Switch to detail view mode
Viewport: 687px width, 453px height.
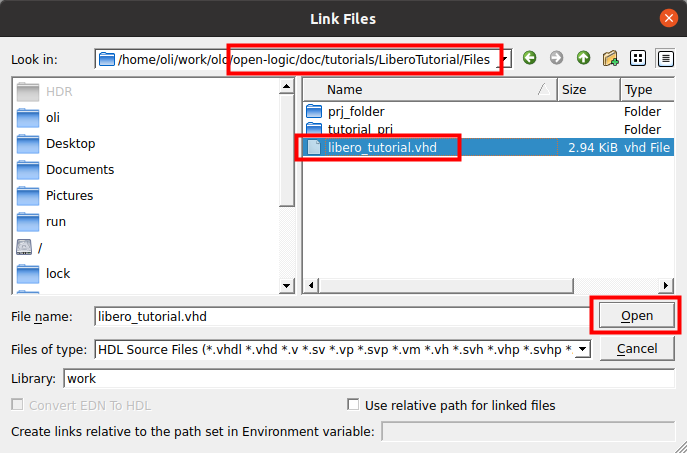[x=665, y=58]
